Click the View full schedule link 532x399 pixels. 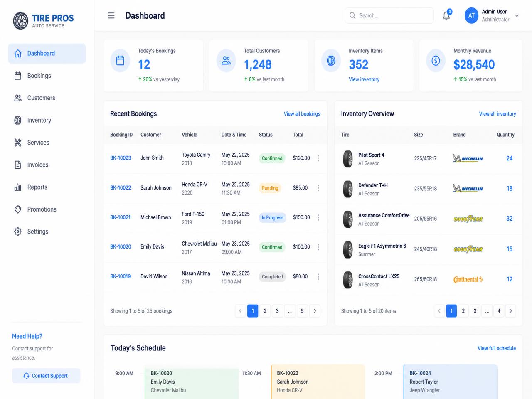coord(497,348)
